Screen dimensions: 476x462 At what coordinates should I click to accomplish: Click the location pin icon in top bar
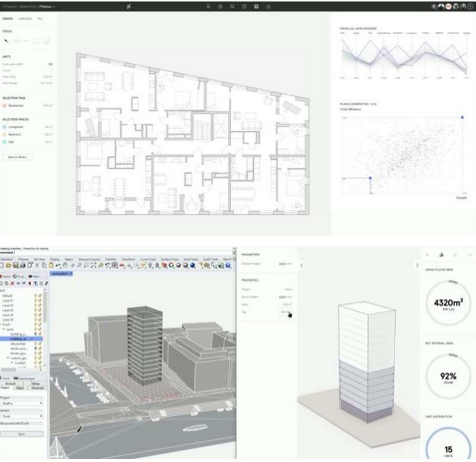tap(208, 6)
